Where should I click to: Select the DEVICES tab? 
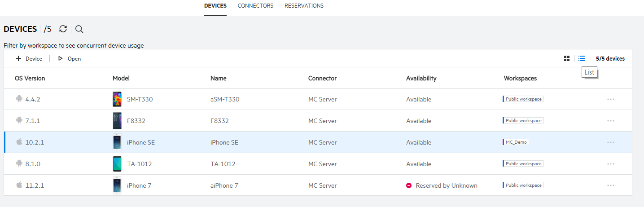pyautogui.click(x=215, y=6)
